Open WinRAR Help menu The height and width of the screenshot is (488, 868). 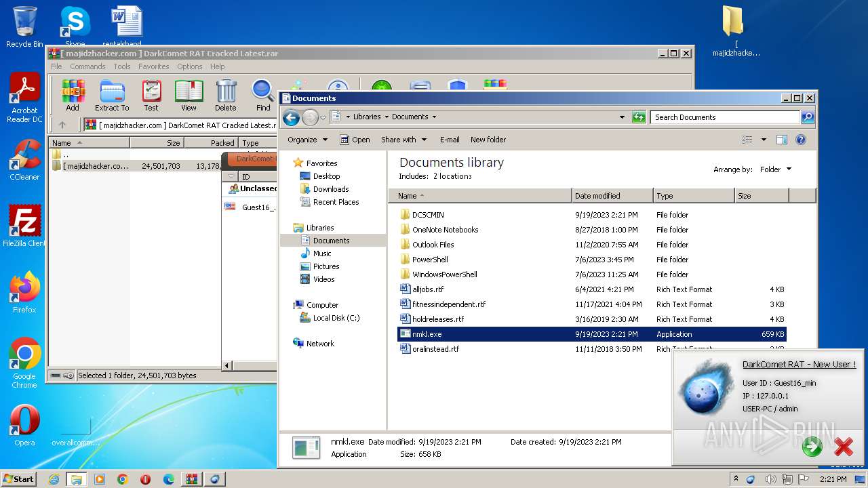(217, 66)
